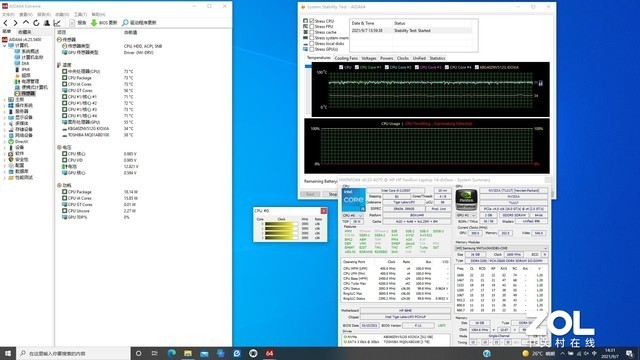This screenshot has width=640, height=360.
Task: Open the GPU #0 selector in HWiNFO
Action: pos(466,215)
